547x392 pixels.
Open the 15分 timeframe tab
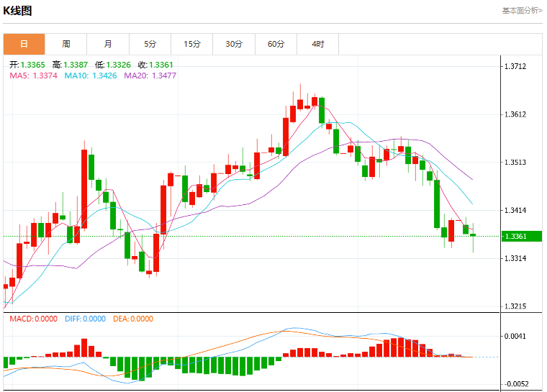192,44
